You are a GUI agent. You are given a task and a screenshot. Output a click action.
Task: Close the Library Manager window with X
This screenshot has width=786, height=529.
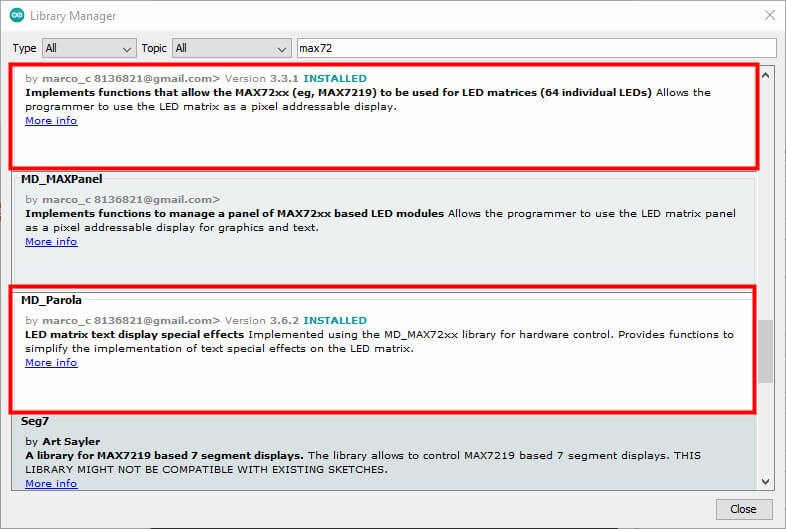tap(768, 16)
